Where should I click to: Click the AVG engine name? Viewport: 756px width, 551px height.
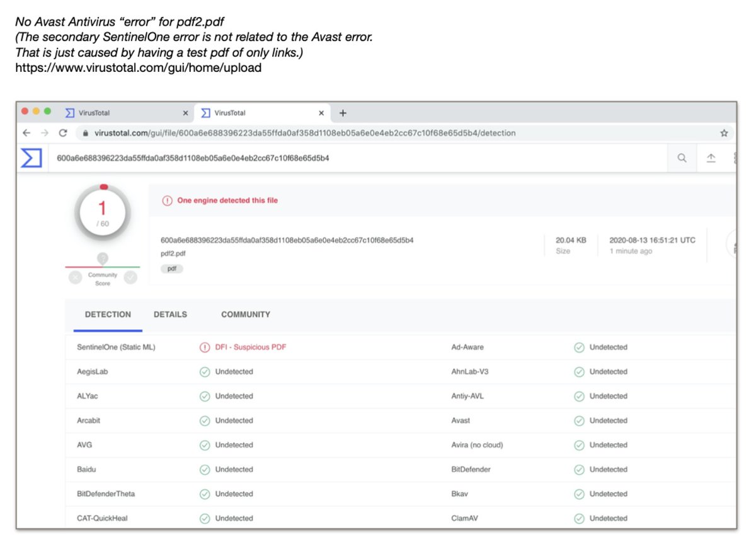coord(84,445)
